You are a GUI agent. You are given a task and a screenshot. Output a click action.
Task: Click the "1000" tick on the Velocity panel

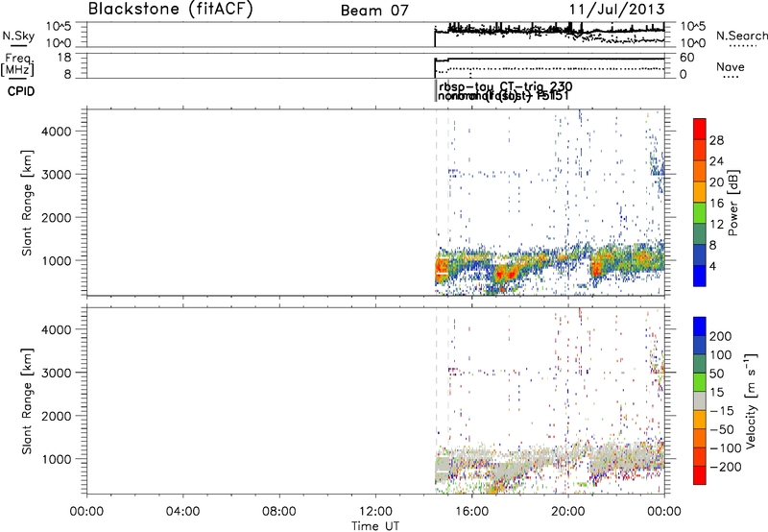click(56, 459)
